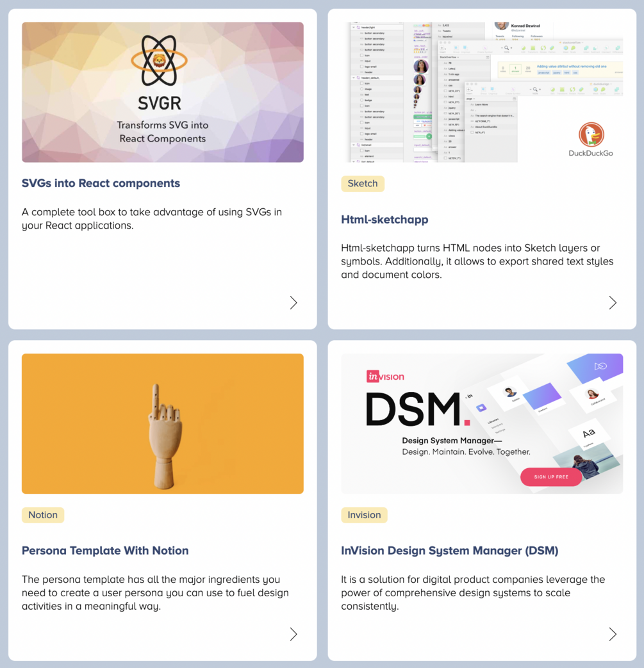
Task: Click the InVision logo in DSM image
Action: pos(385,376)
